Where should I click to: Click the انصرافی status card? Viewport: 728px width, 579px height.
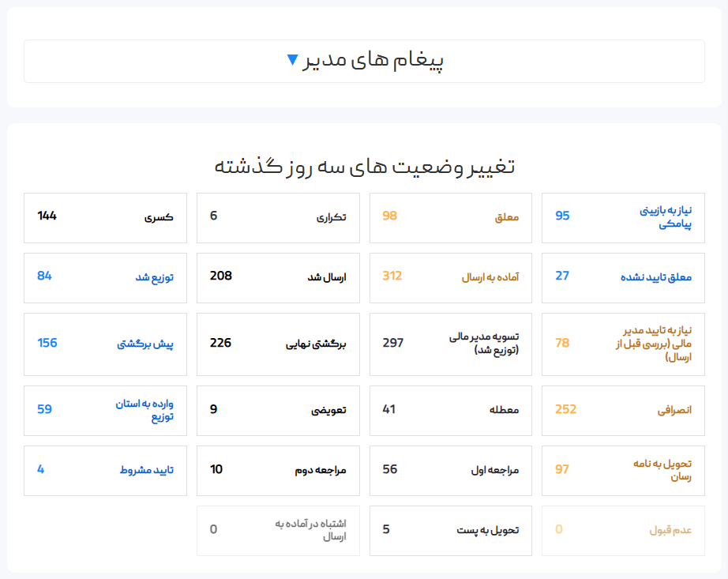pos(623,410)
